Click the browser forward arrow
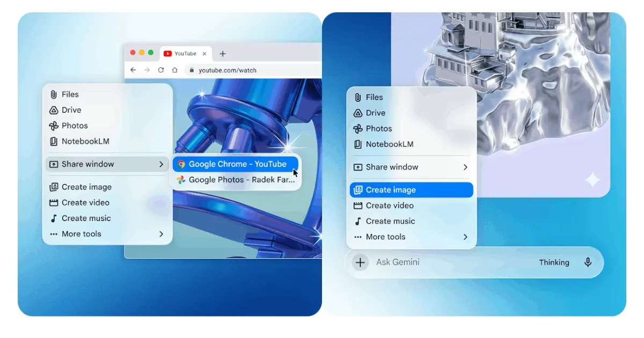 coord(147,70)
